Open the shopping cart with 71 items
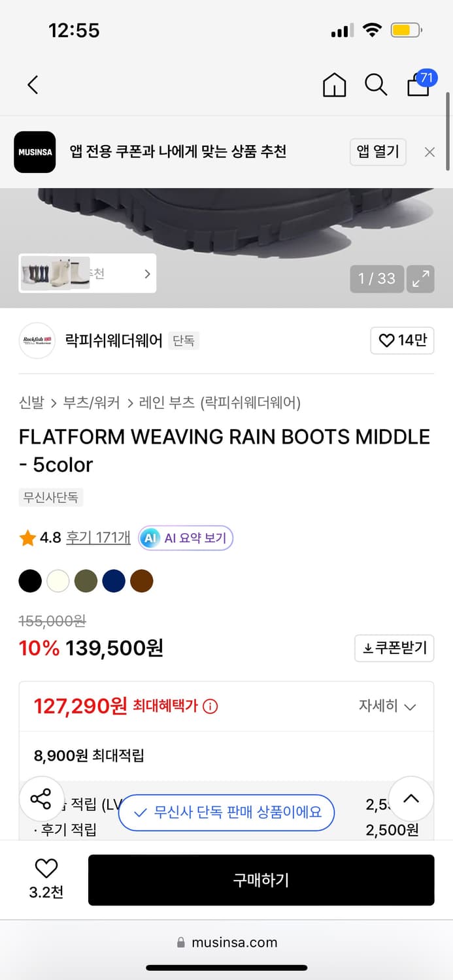This screenshot has height=980, width=453. (417, 86)
